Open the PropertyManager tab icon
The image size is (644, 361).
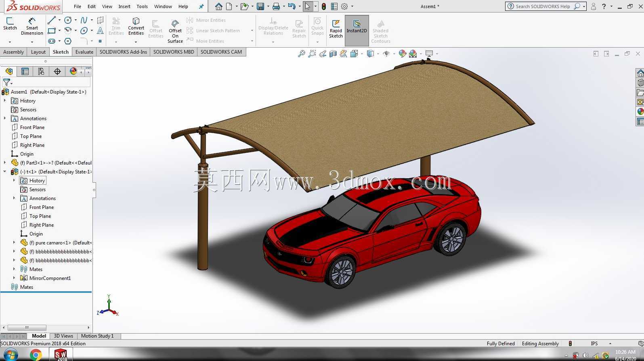pyautogui.click(x=25, y=71)
